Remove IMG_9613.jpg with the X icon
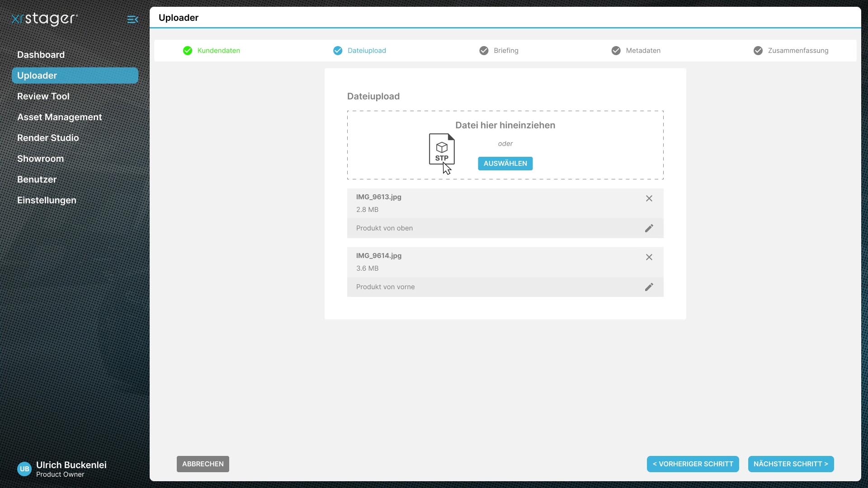The height and width of the screenshot is (488, 868). pos(649,198)
